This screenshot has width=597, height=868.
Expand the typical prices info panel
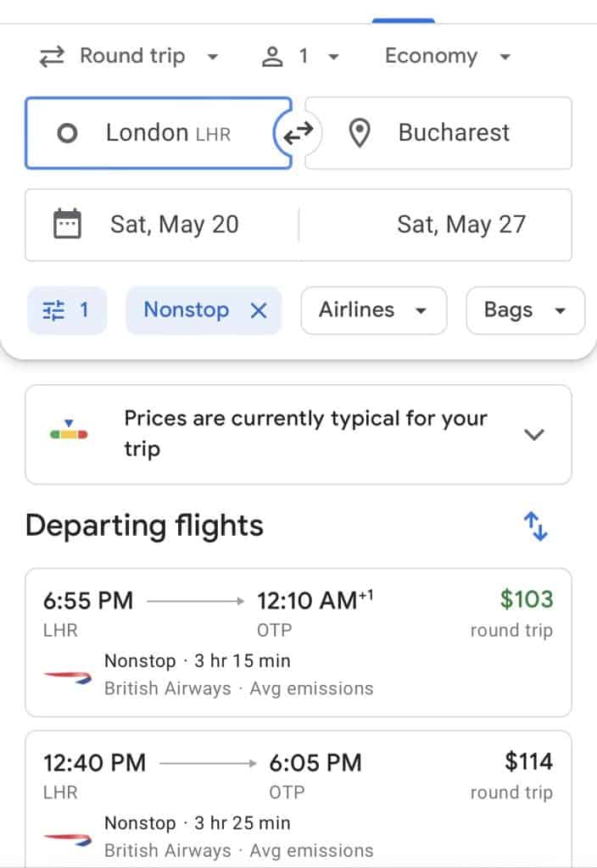533,434
